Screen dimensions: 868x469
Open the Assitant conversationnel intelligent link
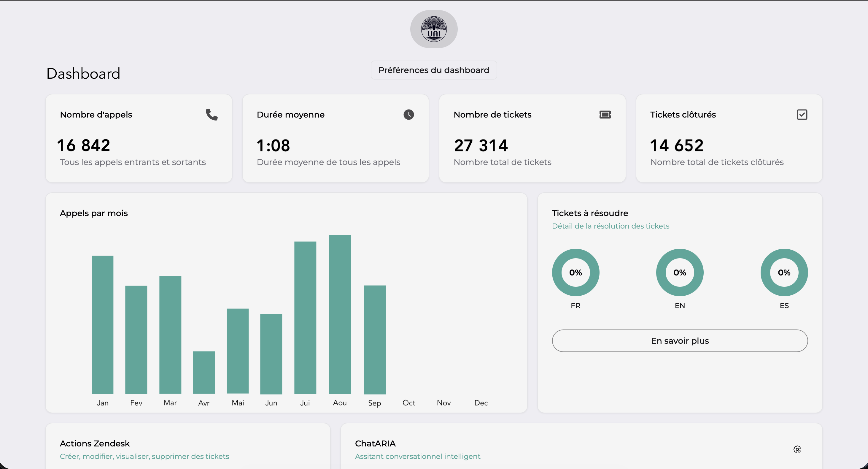pyautogui.click(x=418, y=456)
